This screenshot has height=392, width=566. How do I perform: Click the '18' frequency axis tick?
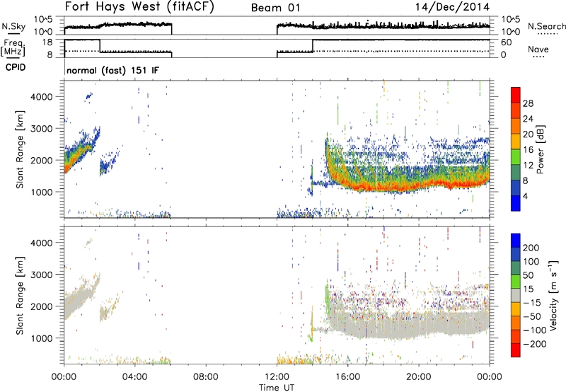pyautogui.click(x=47, y=42)
